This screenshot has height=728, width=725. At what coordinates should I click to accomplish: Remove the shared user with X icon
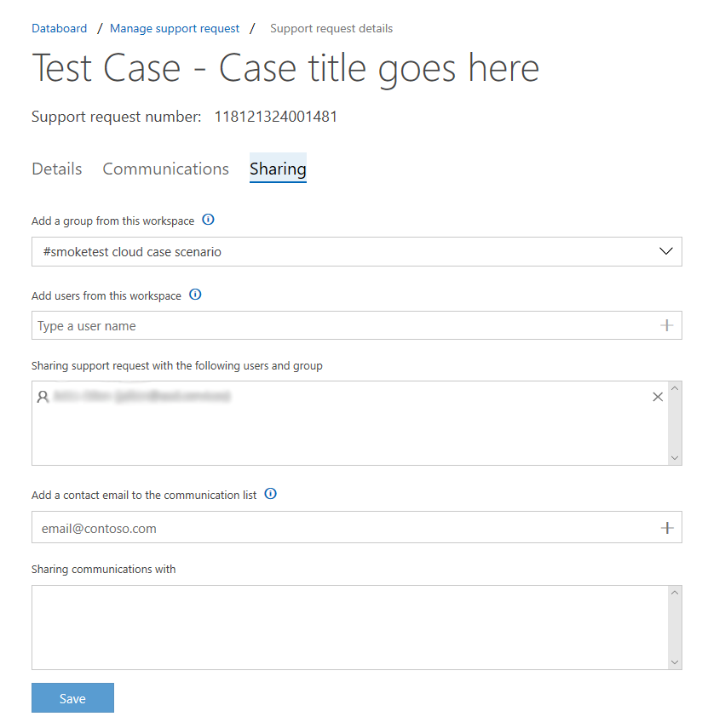pos(657,397)
